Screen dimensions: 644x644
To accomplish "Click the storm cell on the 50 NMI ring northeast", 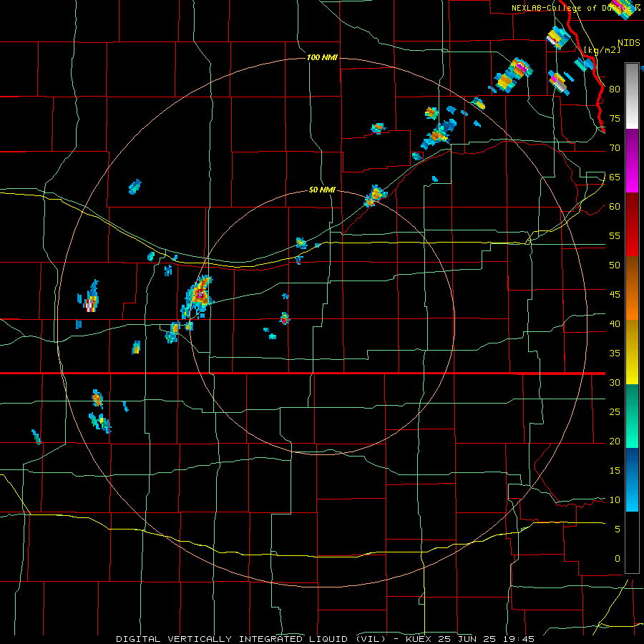I will click(375, 196).
